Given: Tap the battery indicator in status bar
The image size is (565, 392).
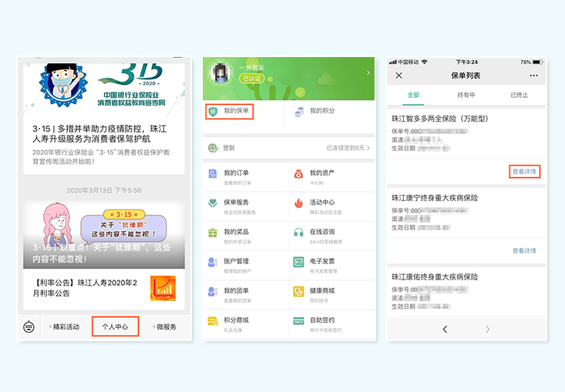Looking at the screenshot, I should coord(537,62).
